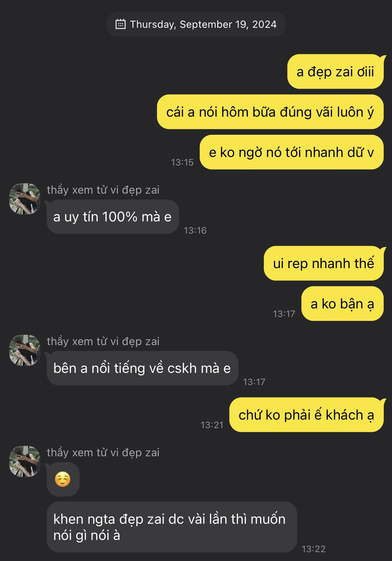The width and height of the screenshot is (392, 561).
Task: Tap the smiling emoji message bubble
Action: pos(63,479)
